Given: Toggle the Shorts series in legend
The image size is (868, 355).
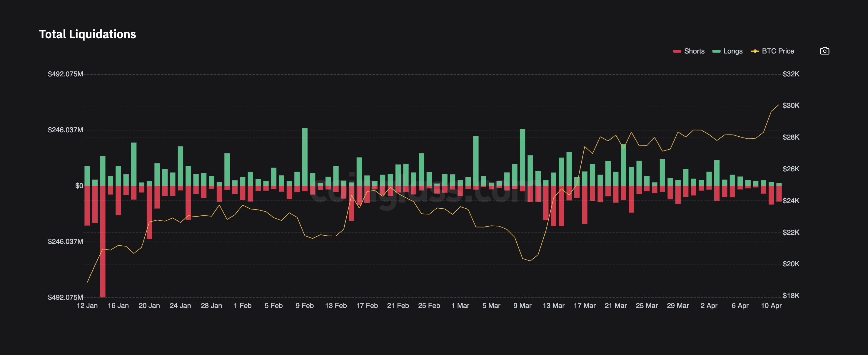Looking at the screenshot, I should (x=689, y=51).
